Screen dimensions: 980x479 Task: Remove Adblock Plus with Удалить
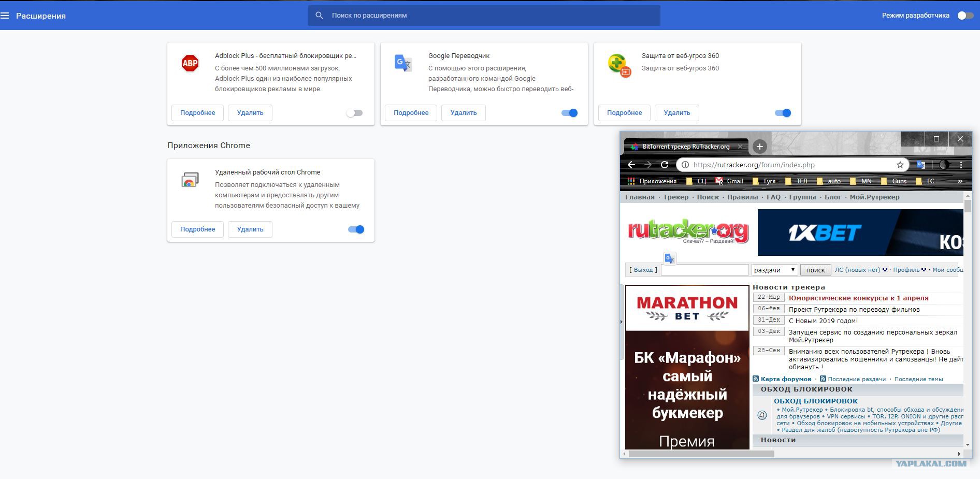point(250,113)
